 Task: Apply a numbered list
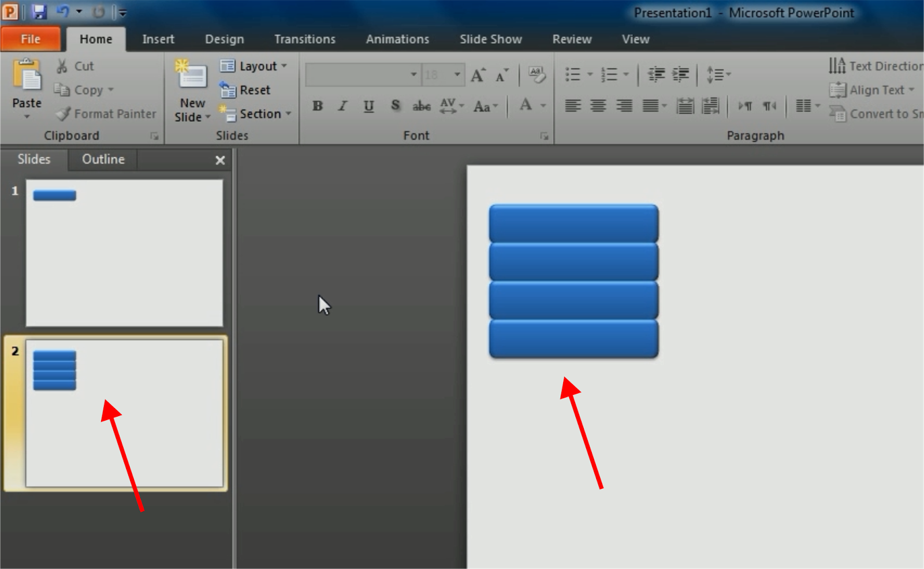[x=609, y=74]
